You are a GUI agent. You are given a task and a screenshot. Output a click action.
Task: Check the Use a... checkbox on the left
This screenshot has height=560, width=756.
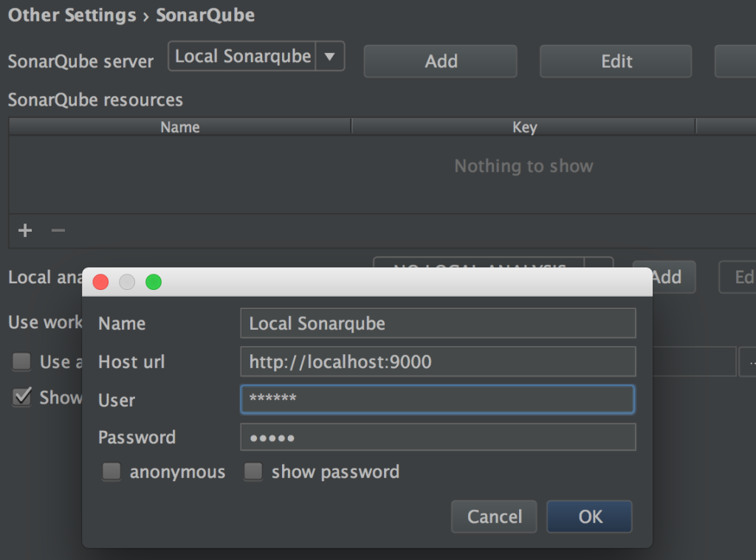(x=21, y=362)
